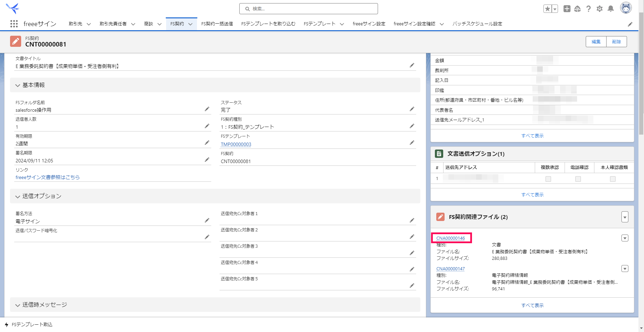Open the バッチスケジュール設定 tab
The height and width of the screenshot is (332, 644).
[x=477, y=24]
